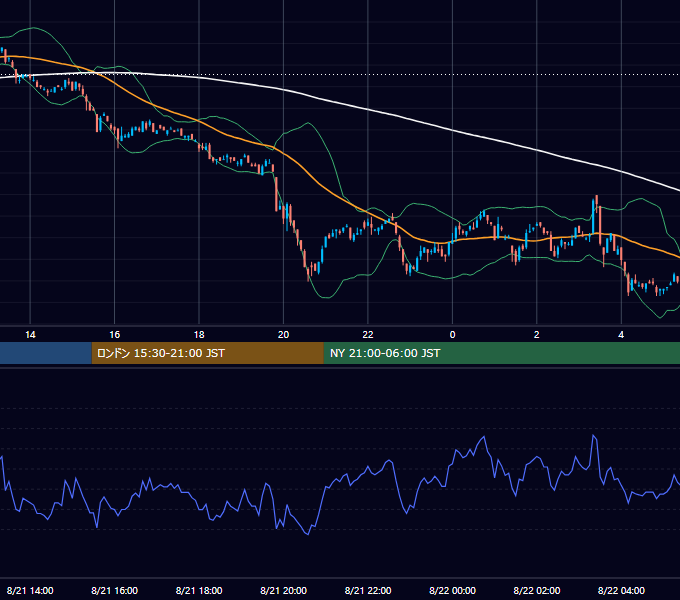Click the ロンドン 15:30-21:00 JST session bar

[207, 353]
